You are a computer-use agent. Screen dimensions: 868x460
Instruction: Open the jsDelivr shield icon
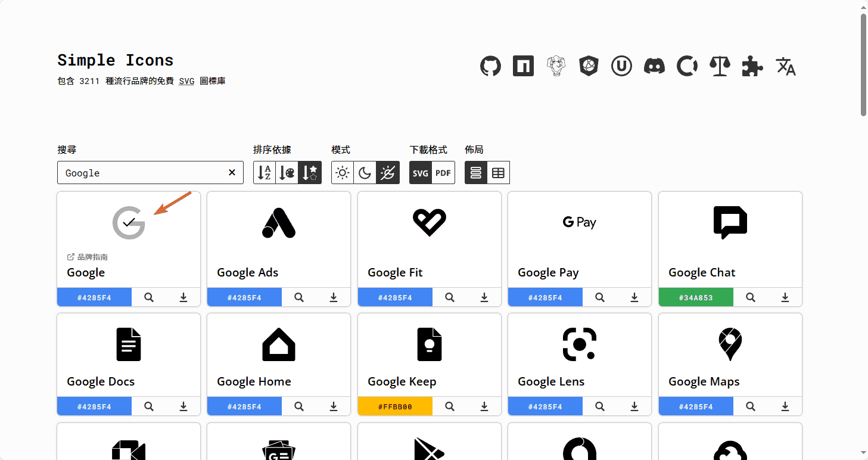[589, 66]
